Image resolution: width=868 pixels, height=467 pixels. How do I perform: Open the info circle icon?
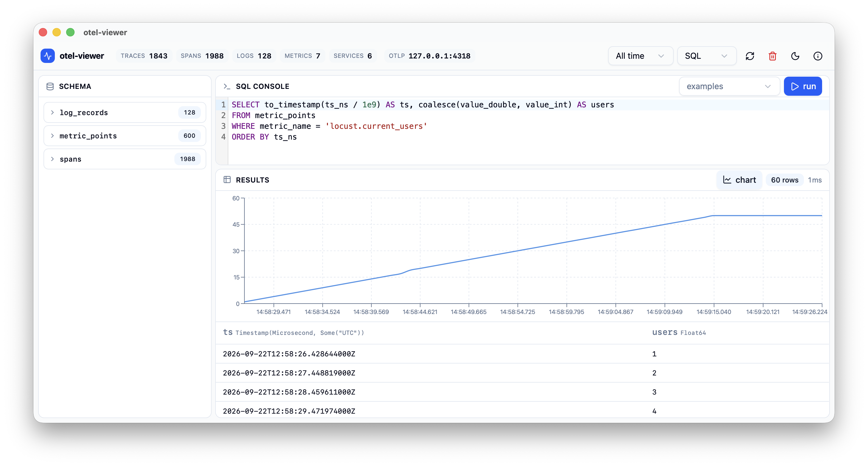coord(818,56)
